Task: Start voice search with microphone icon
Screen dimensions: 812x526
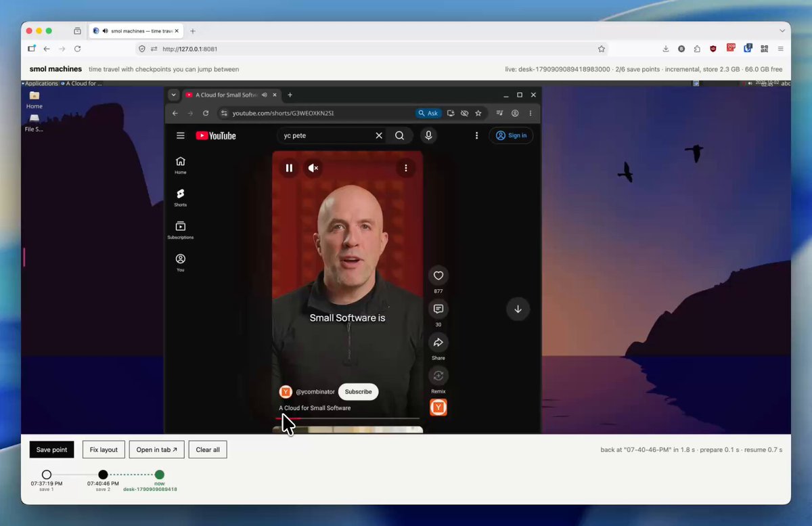Action: [x=428, y=135]
